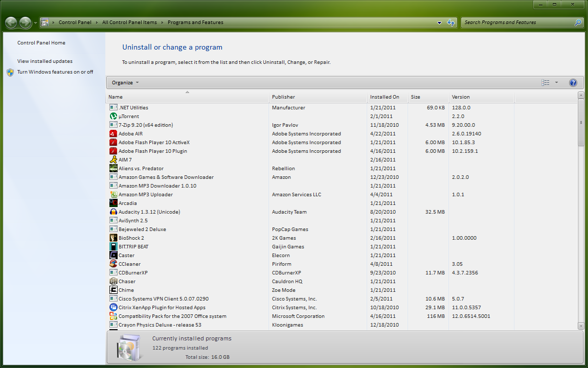The image size is (588, 368).
Task: Click the Audacity headphones icon
Action: 113,212
